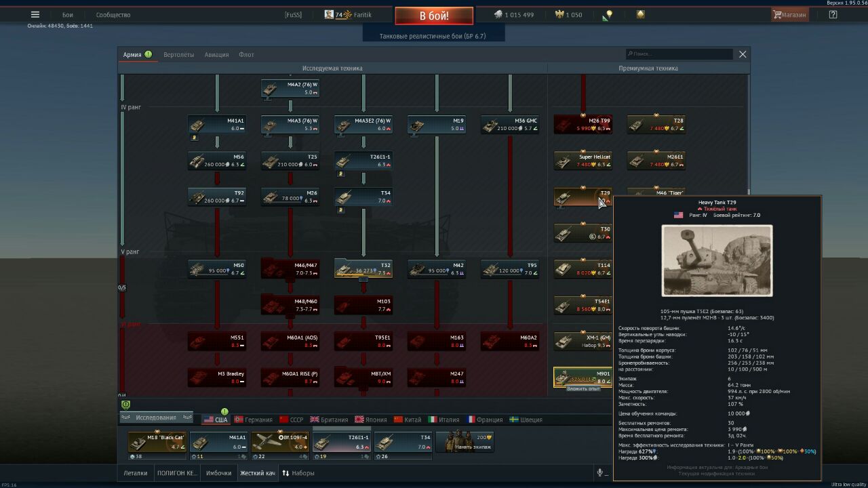Viewport: 868px width, 488px height.
Task: Open the Бои menu
Action: click(x=68, y=15)
